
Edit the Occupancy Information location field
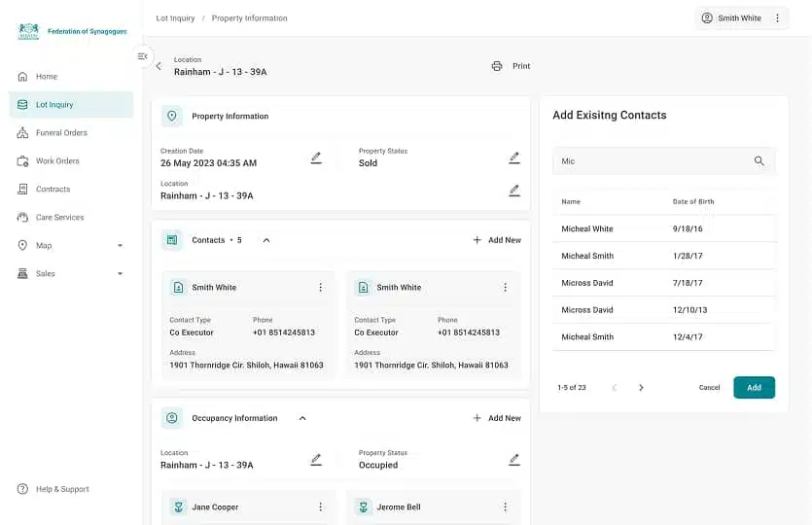click(x=316, y=460)
